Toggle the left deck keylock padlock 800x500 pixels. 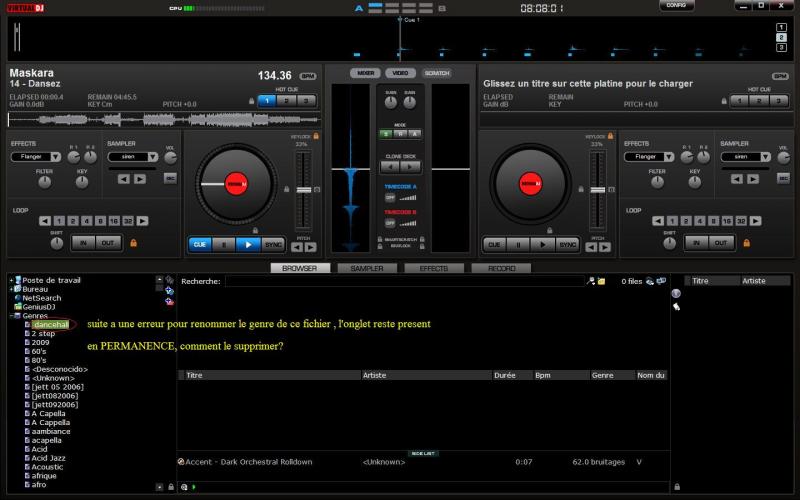pos(316,136)
